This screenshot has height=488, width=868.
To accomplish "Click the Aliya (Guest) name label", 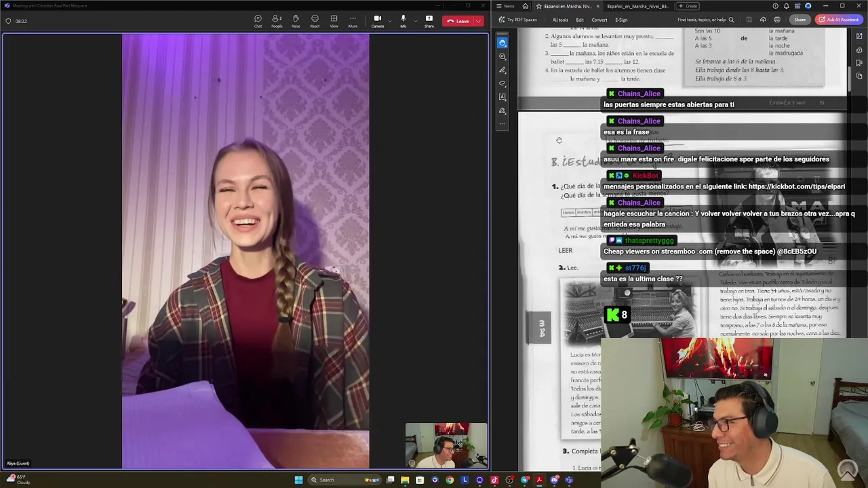I will click(x=18, y=464).
